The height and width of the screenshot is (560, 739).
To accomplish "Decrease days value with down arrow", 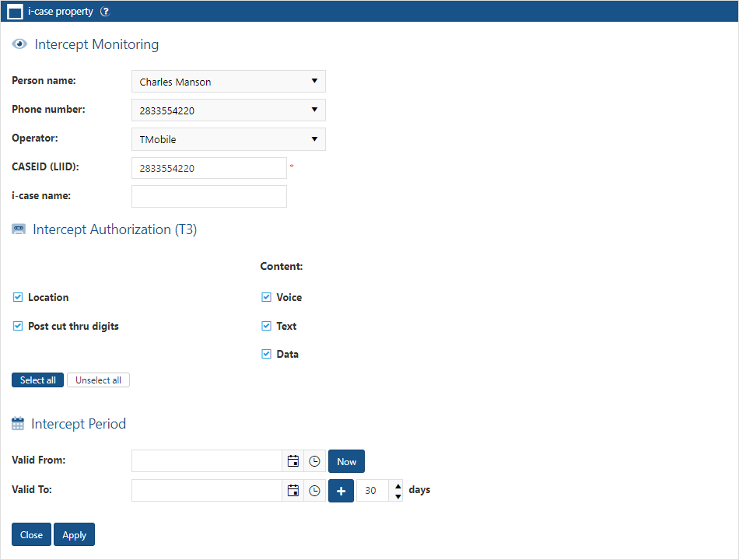I will click(398, 496).
